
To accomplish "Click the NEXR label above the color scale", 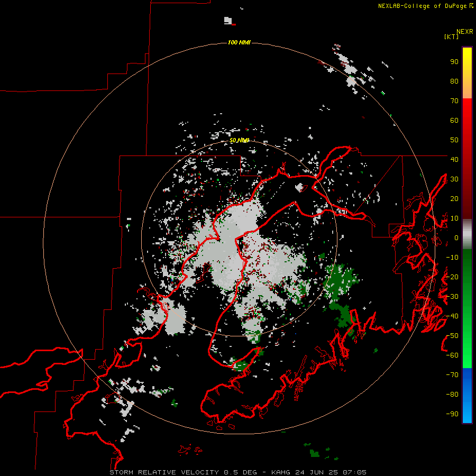I will [x=464, y=32].
